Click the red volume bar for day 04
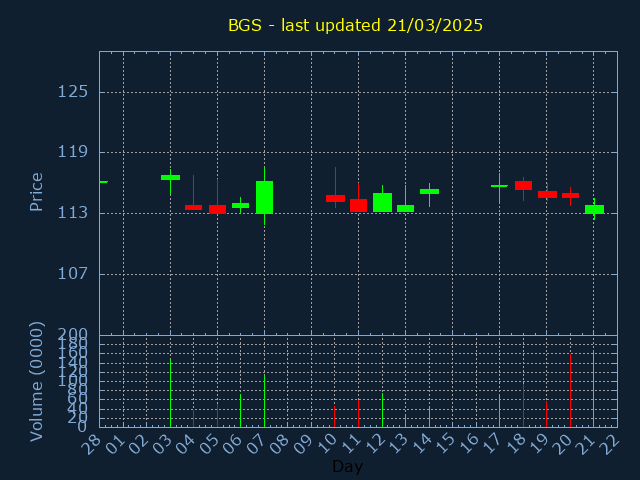 tap(193, 418)
